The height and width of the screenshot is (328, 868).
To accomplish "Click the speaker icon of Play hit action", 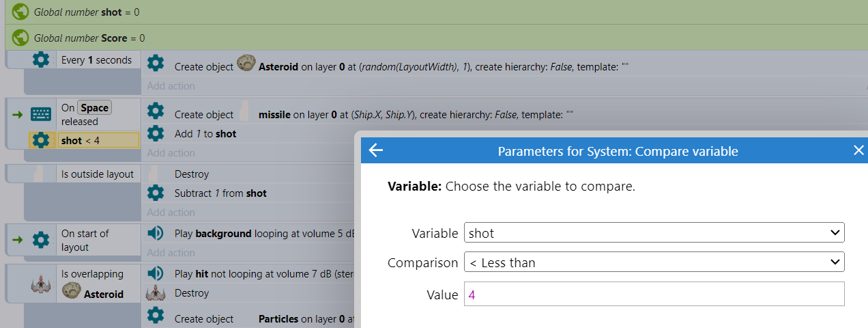I will (x=156, y=273).
